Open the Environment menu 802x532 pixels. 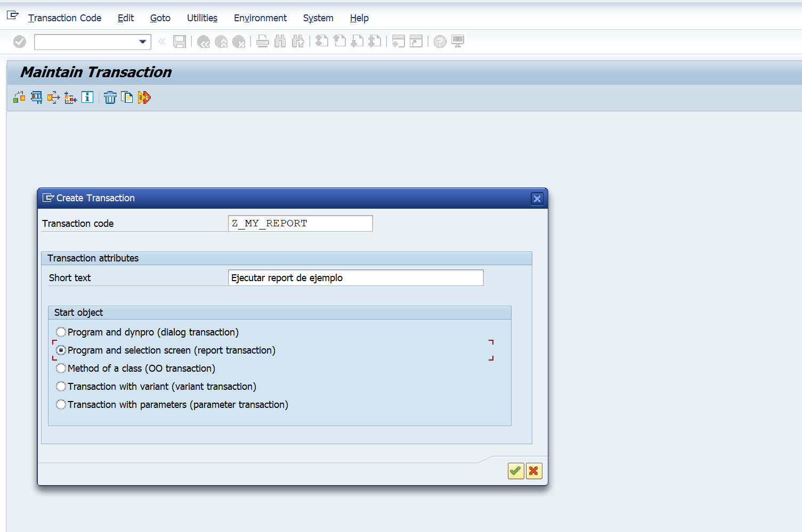(x=260, y=18)
